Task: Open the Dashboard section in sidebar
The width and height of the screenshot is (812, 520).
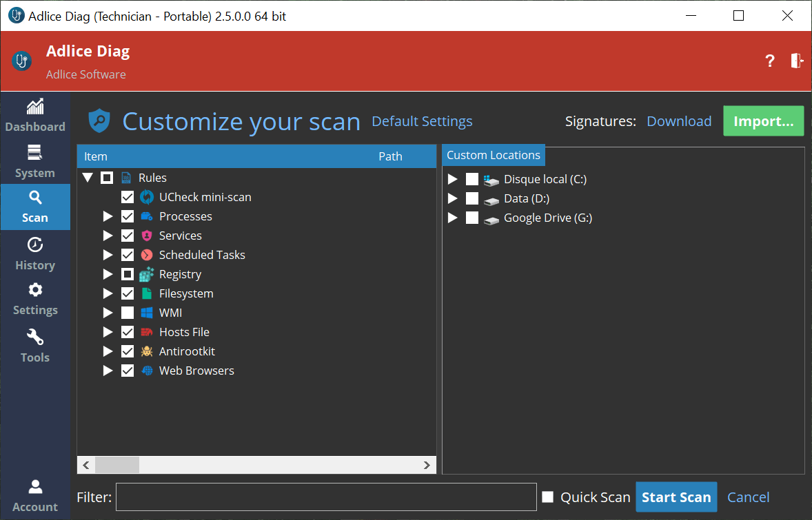Action: point(34,116)
